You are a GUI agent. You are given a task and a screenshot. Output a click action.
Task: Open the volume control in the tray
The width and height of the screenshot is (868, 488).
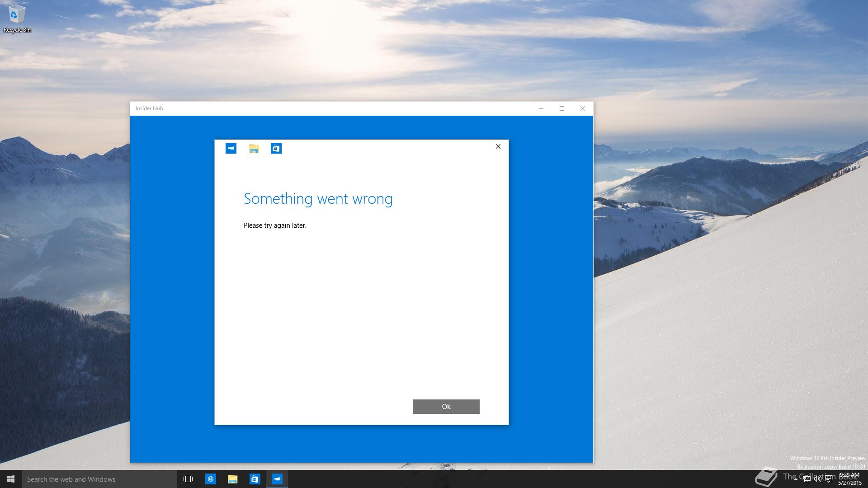(818, 479)
